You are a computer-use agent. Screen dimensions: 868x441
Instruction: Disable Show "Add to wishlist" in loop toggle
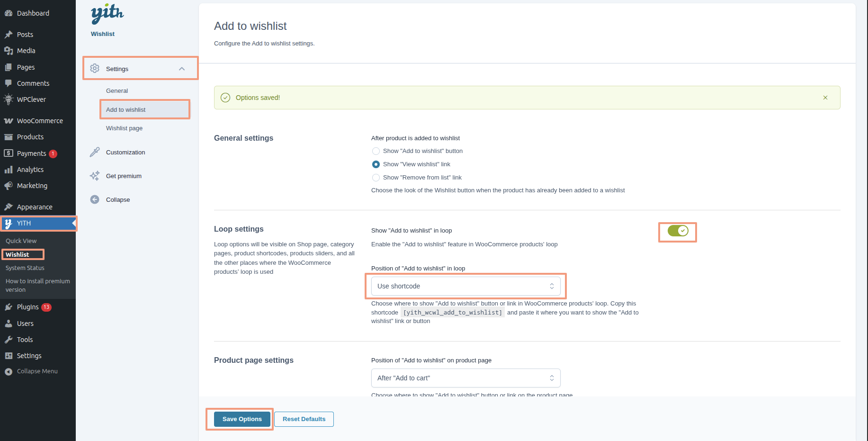click(x=678, y=231)
